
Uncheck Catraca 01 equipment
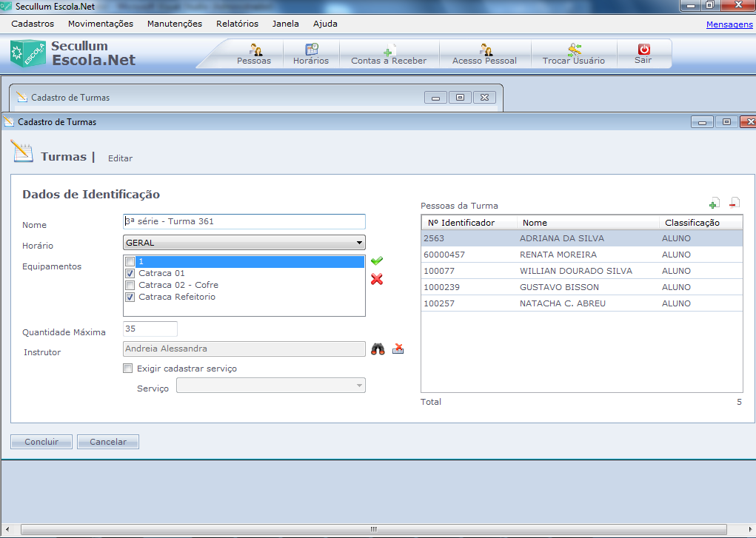(x=130, y=273)
